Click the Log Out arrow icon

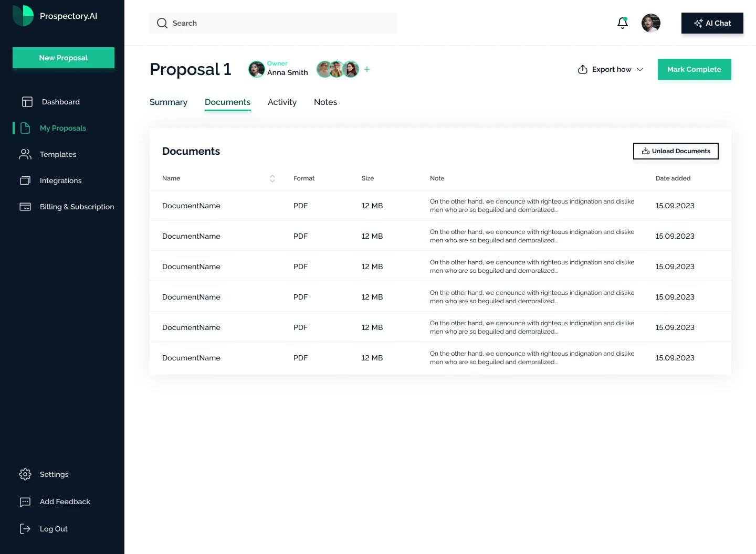click(25, 529)
